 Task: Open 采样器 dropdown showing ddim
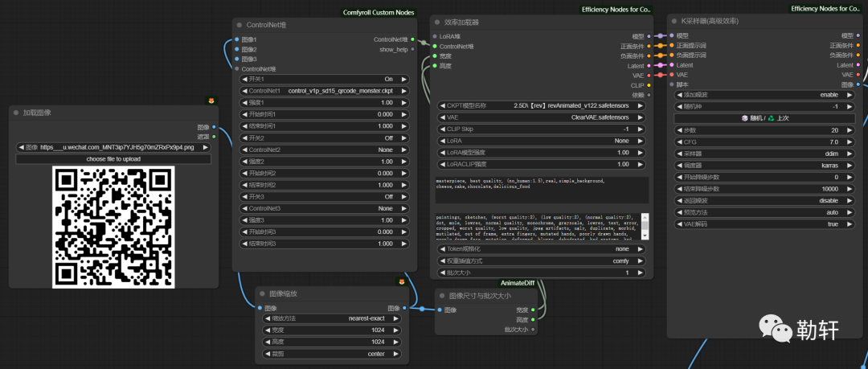pos(764,154)
